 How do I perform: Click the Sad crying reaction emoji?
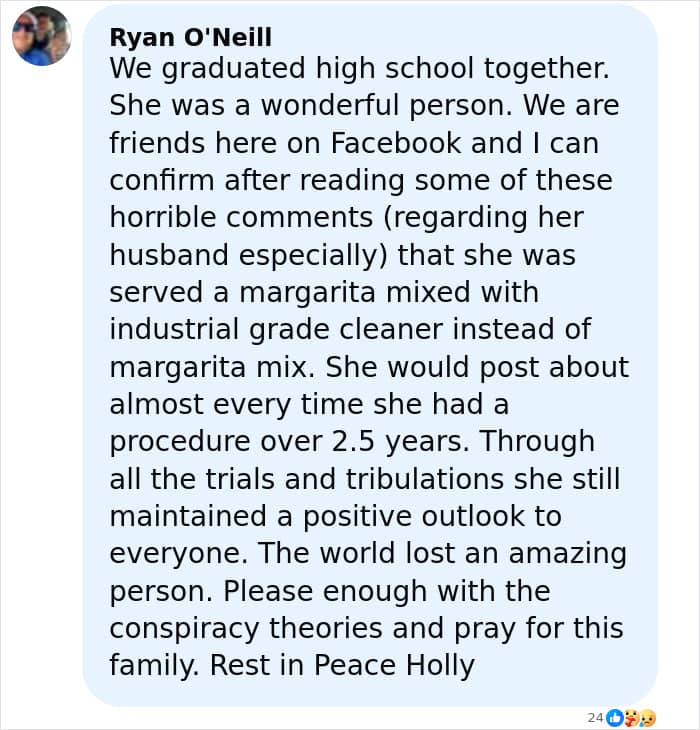647,717
